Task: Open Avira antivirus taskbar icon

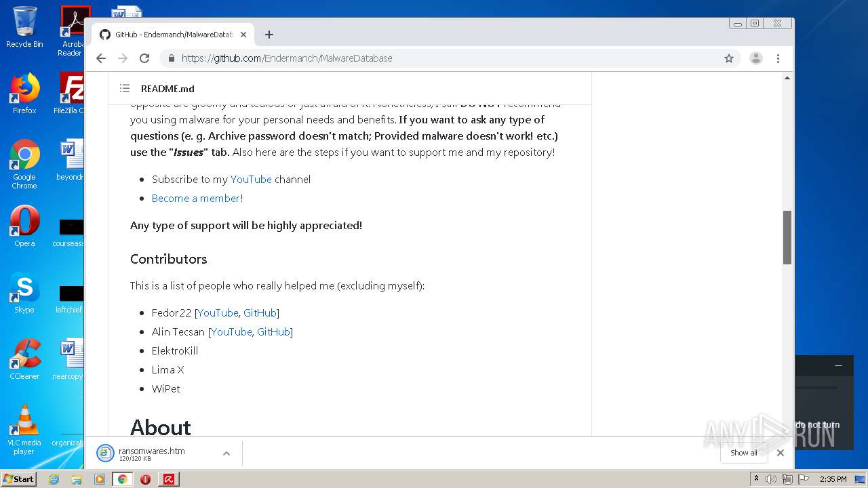Action: 169,479
